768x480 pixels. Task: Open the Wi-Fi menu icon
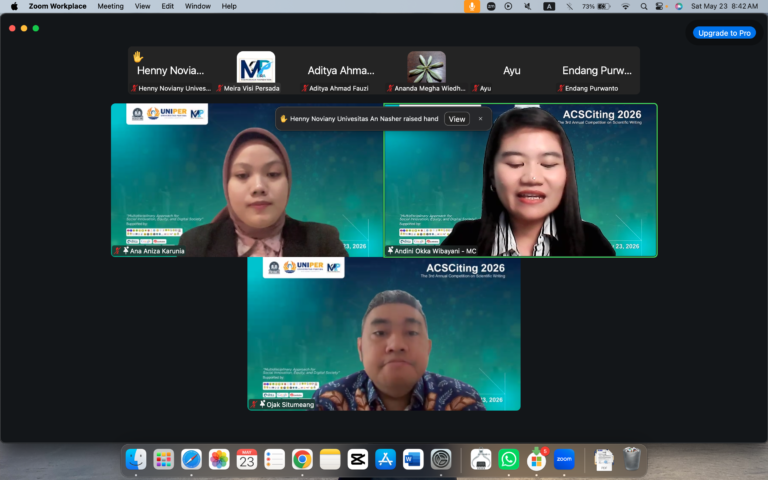[x=625, y=6]
